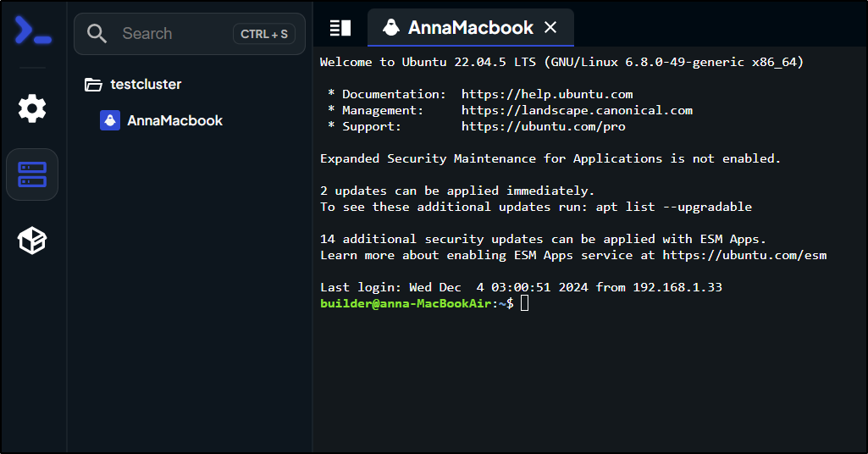Click '14 additional security updates' line
Image resolution: width=868 pixels, height=454 pixels.
click(543, 239)
